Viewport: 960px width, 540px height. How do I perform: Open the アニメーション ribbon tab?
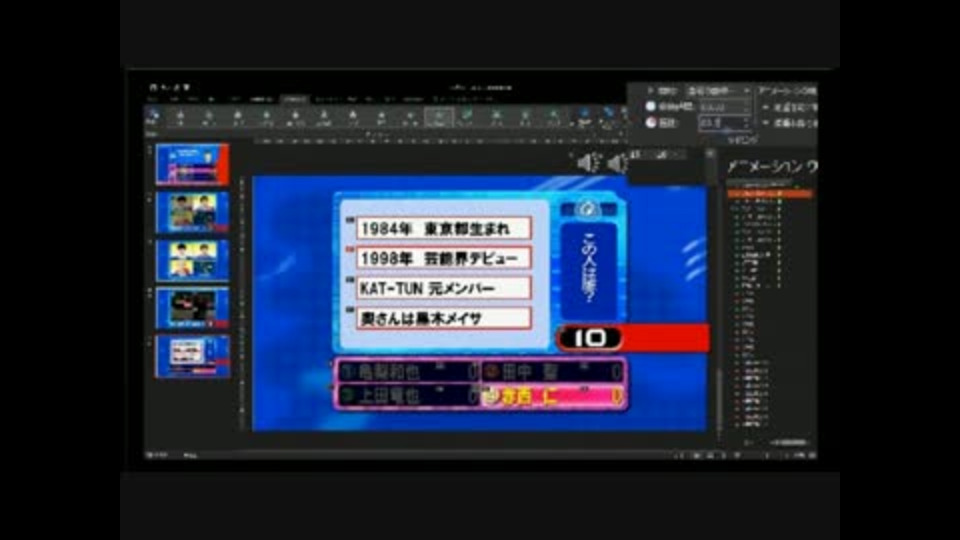[294, 99]
